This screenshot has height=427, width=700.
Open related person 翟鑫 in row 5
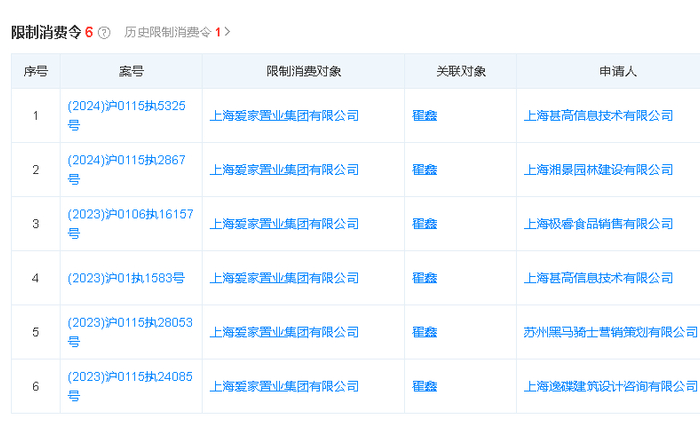click(425, 332)
